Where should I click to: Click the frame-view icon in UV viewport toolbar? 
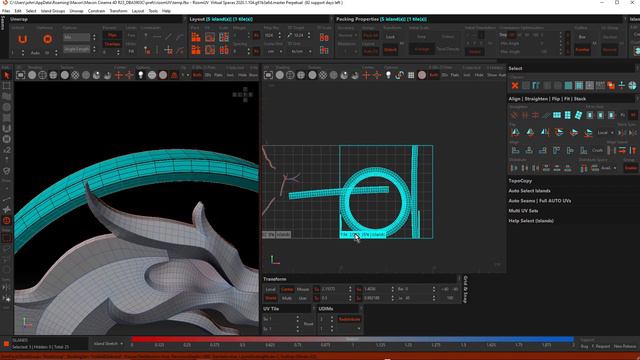(268, 75)
